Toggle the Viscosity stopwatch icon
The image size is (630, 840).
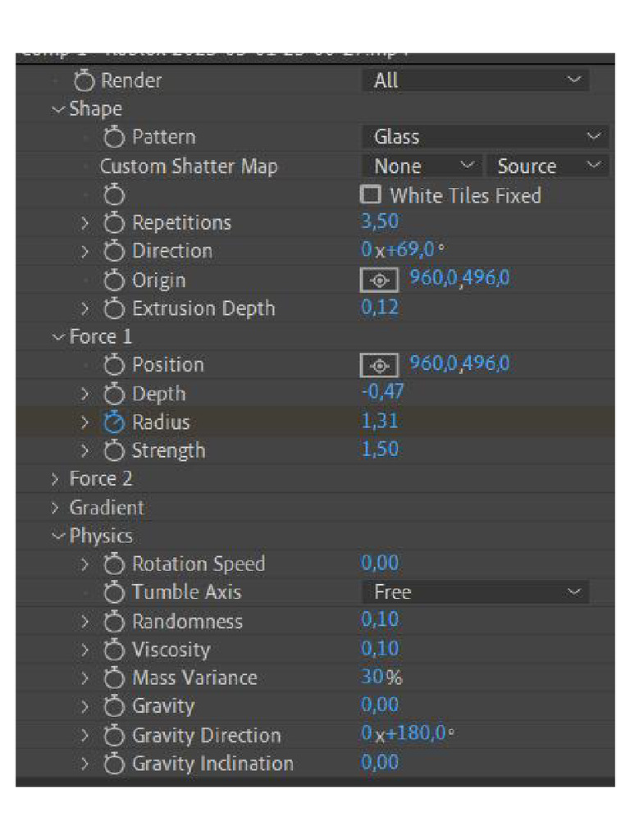click(114, 650)
